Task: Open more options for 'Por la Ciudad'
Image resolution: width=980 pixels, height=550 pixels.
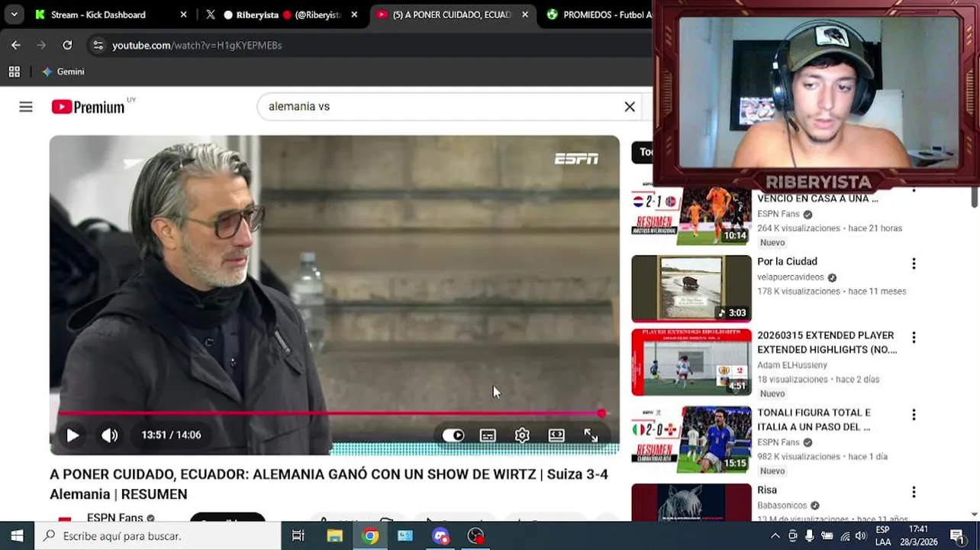Action: tap(914, 264)
